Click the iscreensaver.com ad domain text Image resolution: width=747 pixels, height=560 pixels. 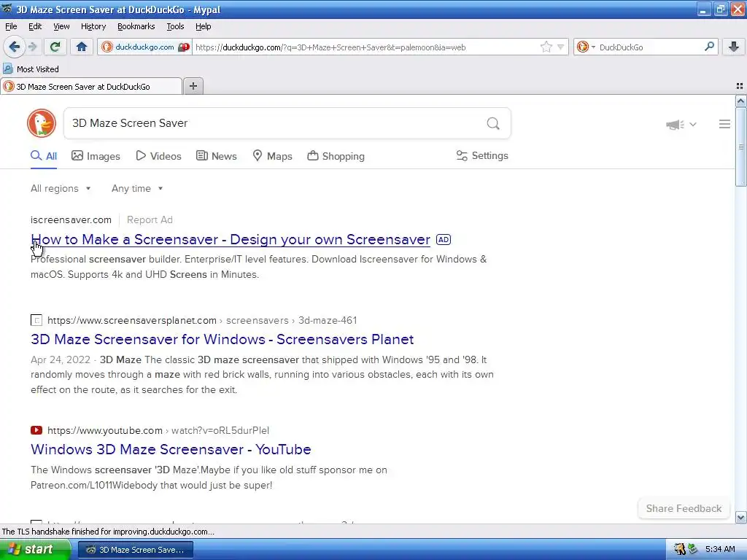(71, 220)
